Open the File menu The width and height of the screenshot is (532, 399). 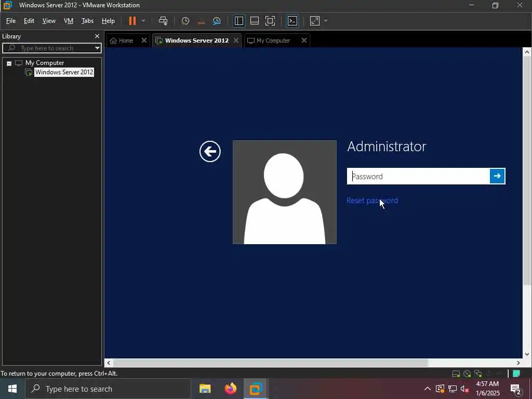pos(11,21)
